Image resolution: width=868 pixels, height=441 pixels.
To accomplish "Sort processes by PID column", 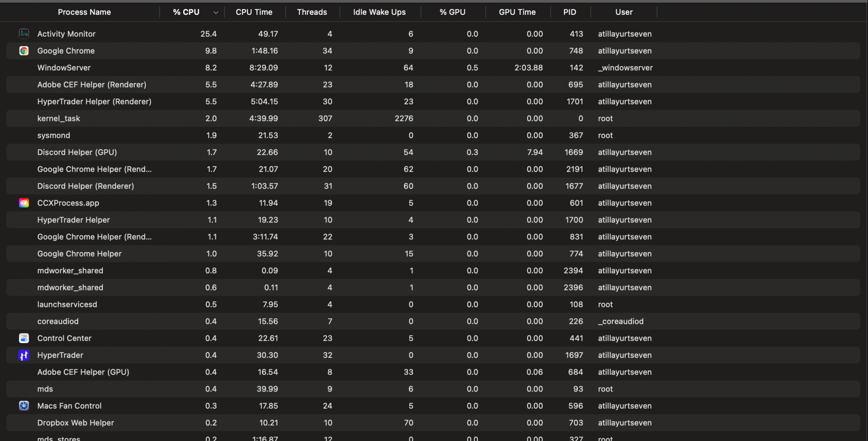I will coord(569,12).
